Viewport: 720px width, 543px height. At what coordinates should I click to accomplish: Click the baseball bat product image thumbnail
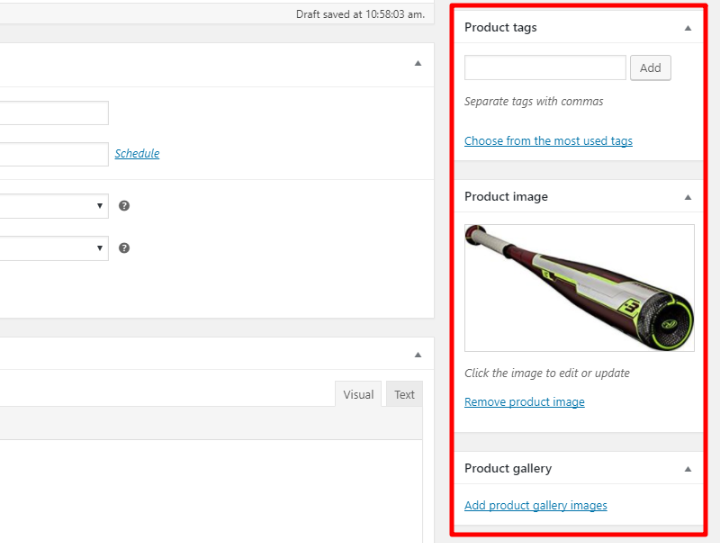pyautogui.click(x=579, y=288)
